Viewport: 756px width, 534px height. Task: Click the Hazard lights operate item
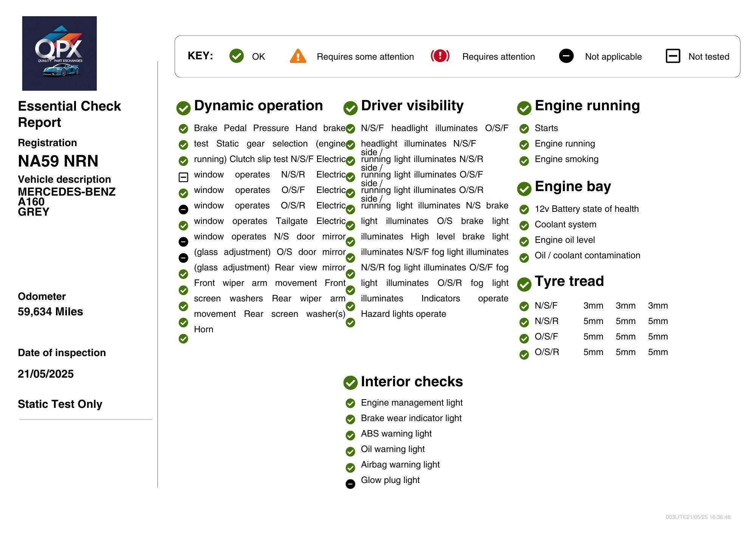(403, 314)
